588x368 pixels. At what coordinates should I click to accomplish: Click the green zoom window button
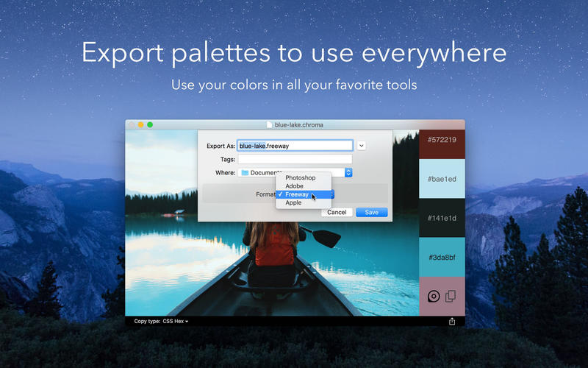pyautogui.click(x=150, y=124)
